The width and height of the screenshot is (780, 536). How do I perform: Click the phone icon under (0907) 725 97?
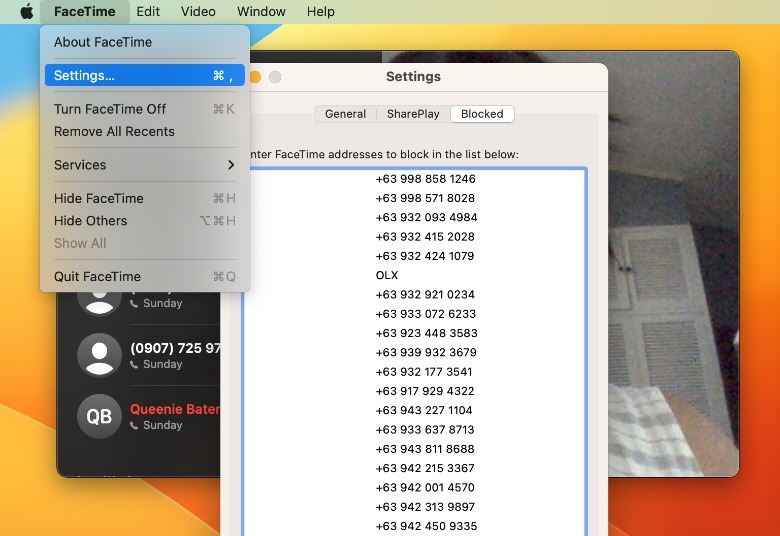tap(135, 365)
